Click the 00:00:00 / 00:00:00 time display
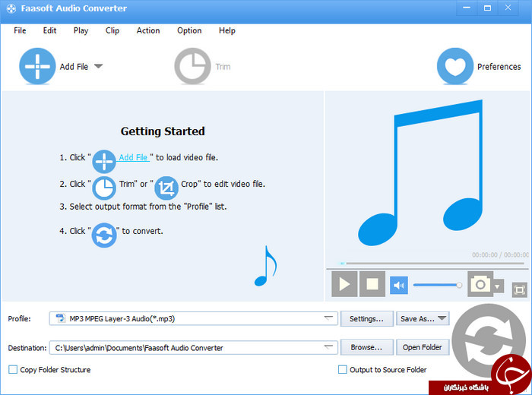 [500, 254]
